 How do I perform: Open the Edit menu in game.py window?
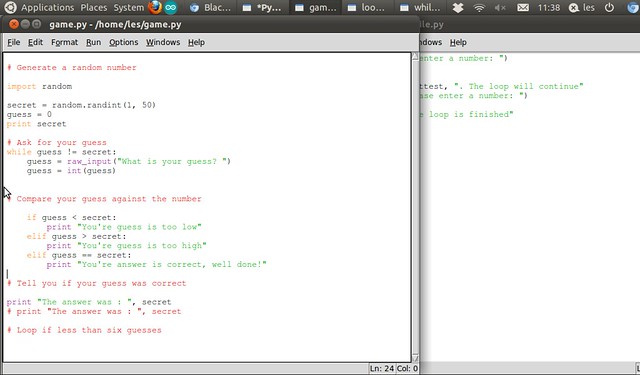coord(35,42)
